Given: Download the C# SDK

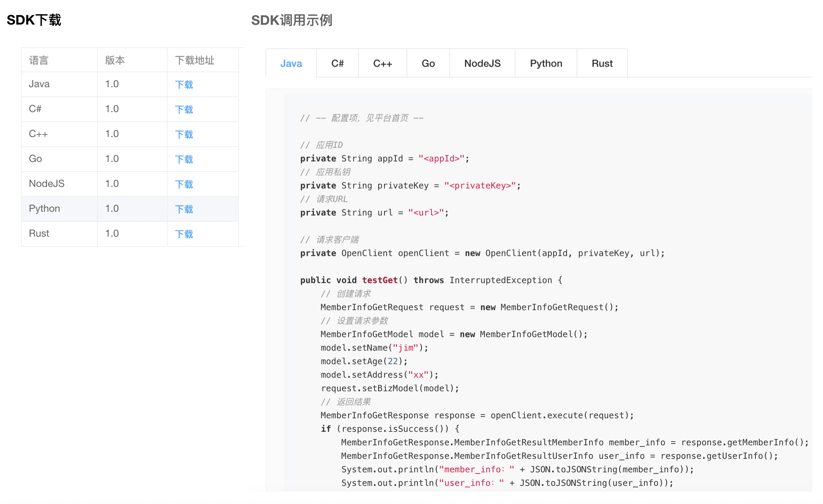Looking at the screenshot, I should pyautogui.click(x=184, y=110).
